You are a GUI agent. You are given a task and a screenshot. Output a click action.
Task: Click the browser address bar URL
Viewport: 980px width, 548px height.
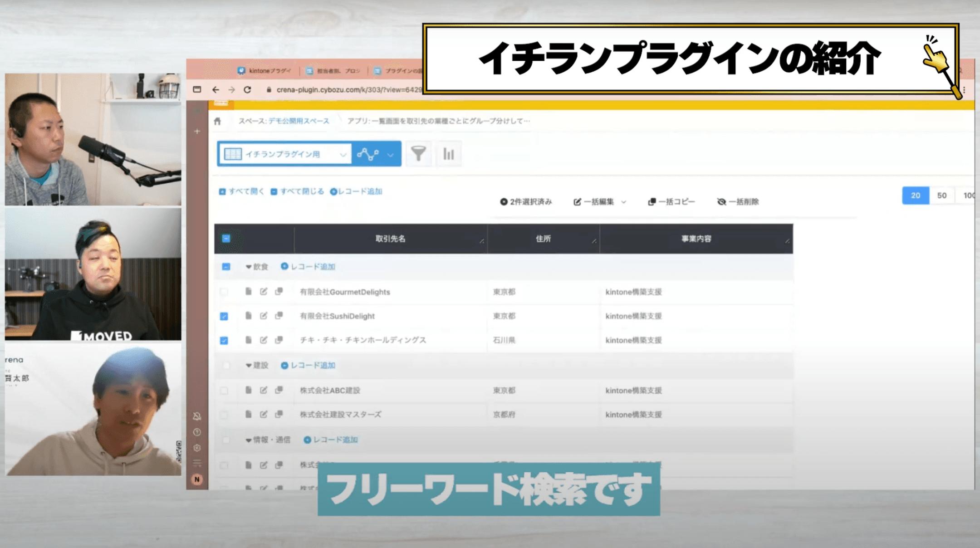point(348,90)
